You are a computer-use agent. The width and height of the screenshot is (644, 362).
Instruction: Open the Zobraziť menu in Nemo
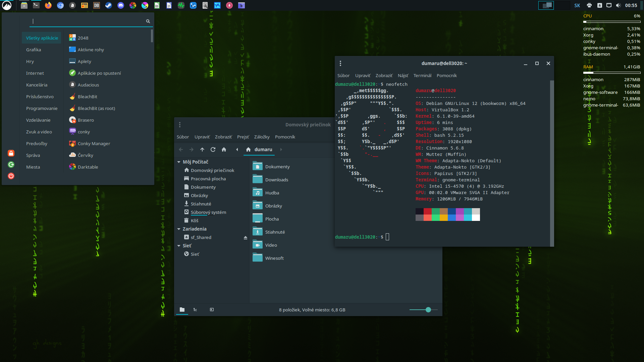point(223,137)
